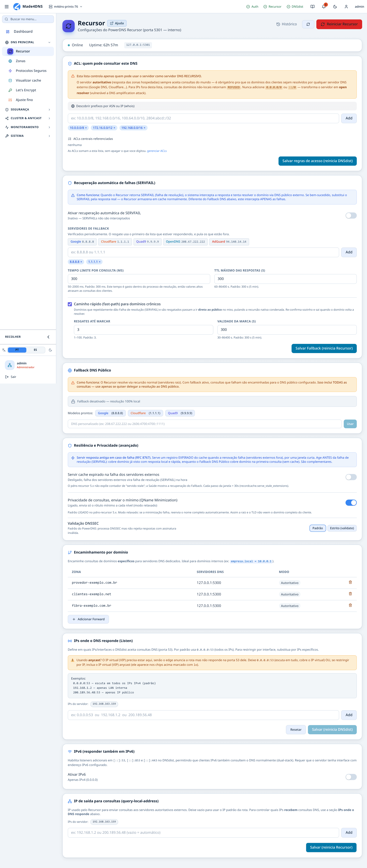
Task: Enable the Ativar IPv6 switch
Action: [351, 777]
